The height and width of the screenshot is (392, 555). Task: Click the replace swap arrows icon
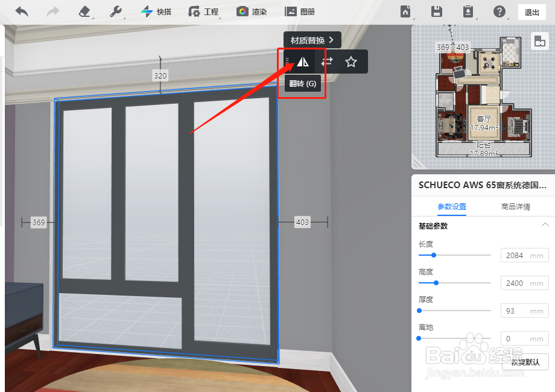click(x=327, y=62)
